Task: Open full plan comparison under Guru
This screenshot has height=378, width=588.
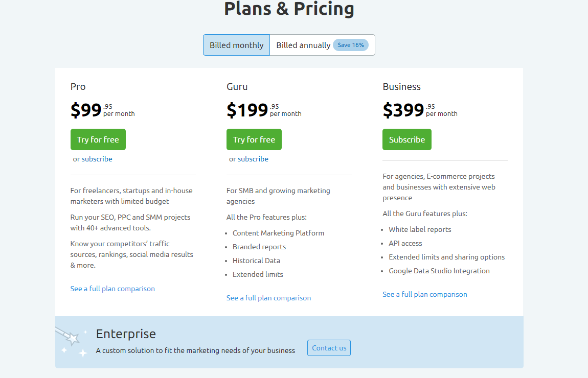Action: click(x=268, y=298)
